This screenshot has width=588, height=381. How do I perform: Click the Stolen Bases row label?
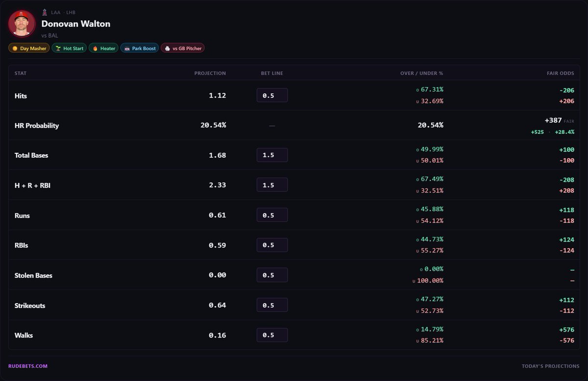(33, 275)
